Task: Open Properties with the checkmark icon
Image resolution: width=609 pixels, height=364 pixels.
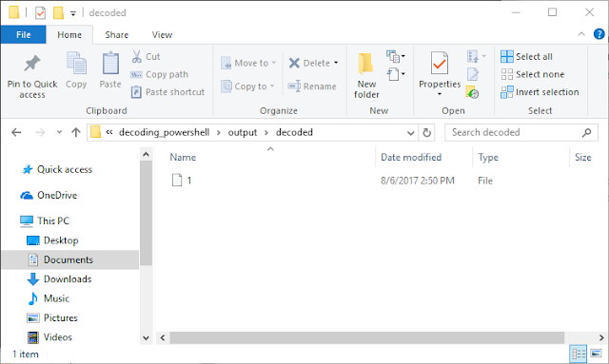Action: click(x=440, y=63)
